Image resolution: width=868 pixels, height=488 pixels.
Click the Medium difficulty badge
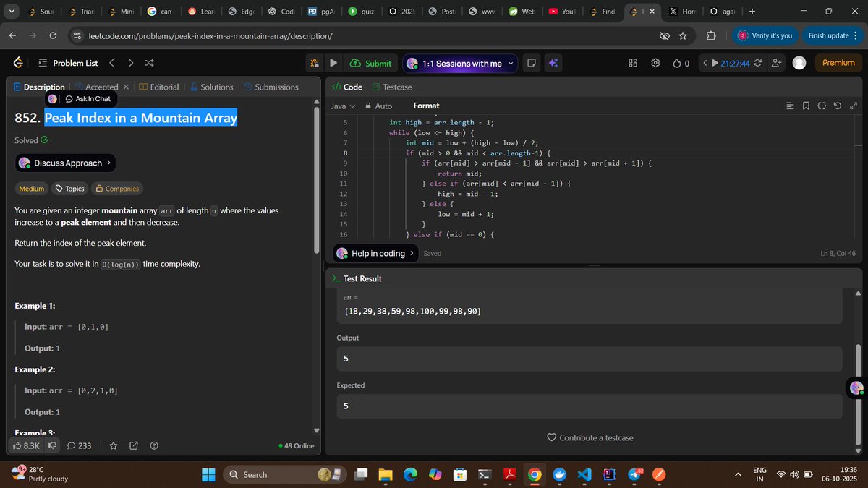[31, 189]
